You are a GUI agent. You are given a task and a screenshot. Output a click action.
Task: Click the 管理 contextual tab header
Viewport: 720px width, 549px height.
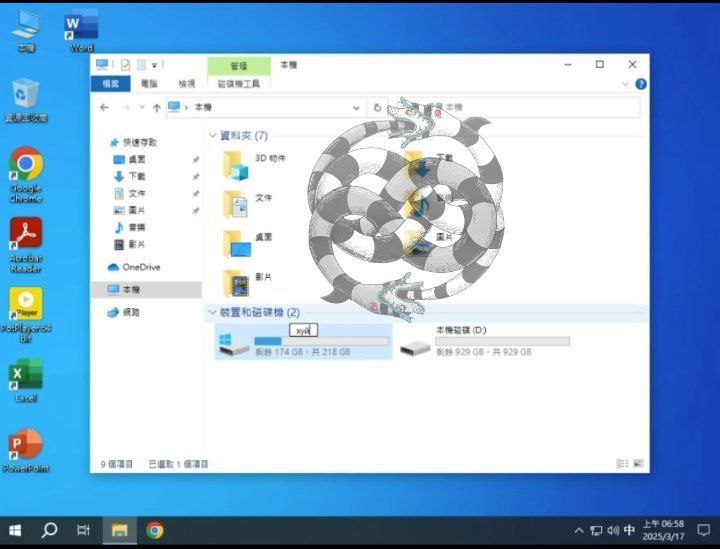point(239,66)
